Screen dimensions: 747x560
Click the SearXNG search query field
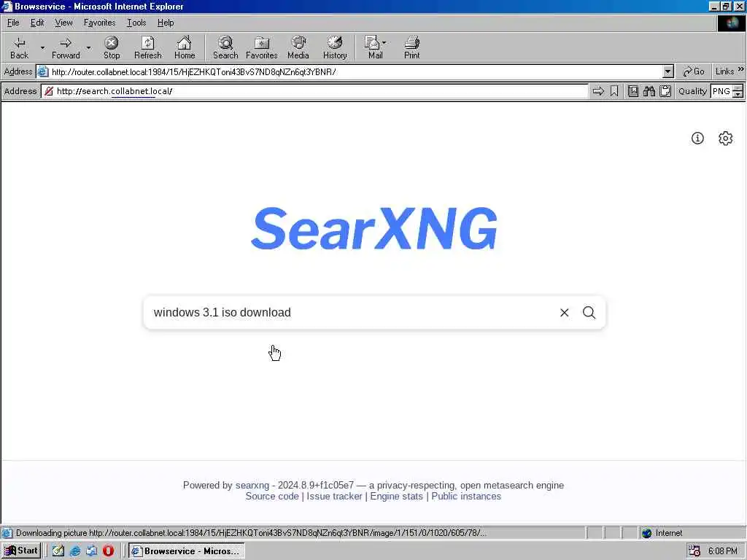pyautogui.click(x=352, y=312)
